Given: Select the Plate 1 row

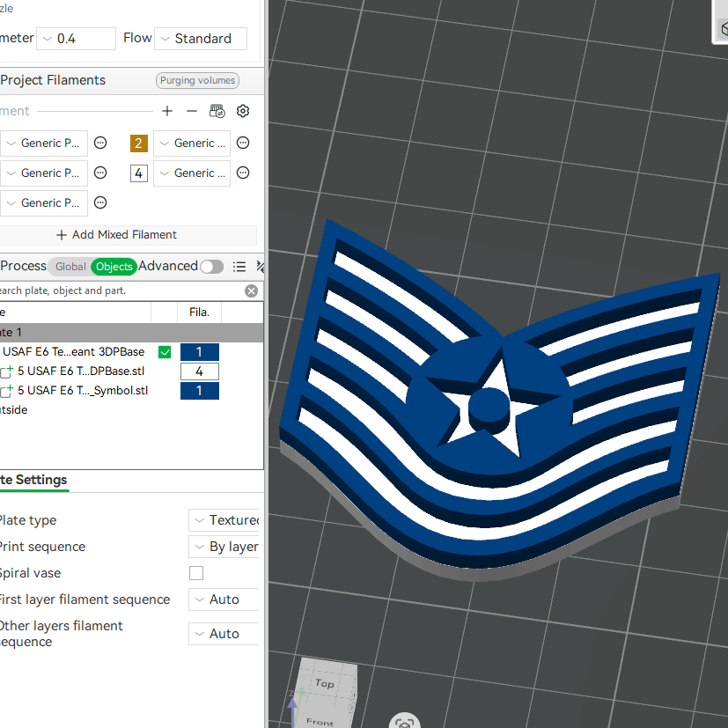Looking at the screenshot, I should 131,333.
